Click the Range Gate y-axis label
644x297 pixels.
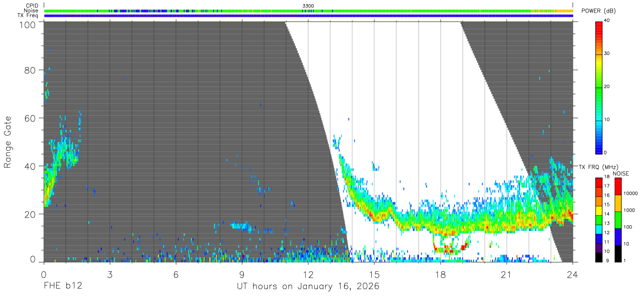pos(8,142)
